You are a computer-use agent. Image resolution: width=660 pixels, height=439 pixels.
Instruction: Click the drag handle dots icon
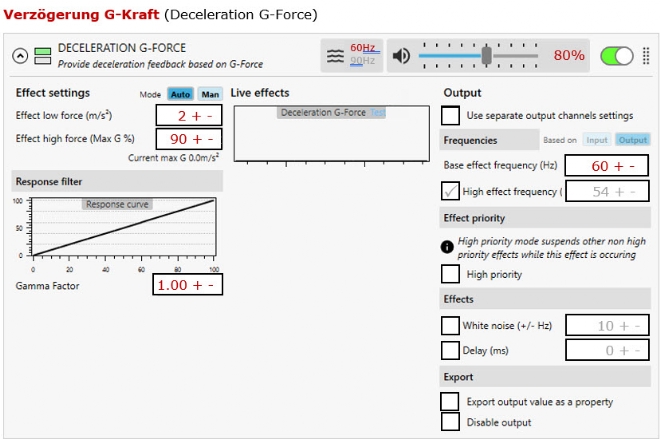[645, 56]
